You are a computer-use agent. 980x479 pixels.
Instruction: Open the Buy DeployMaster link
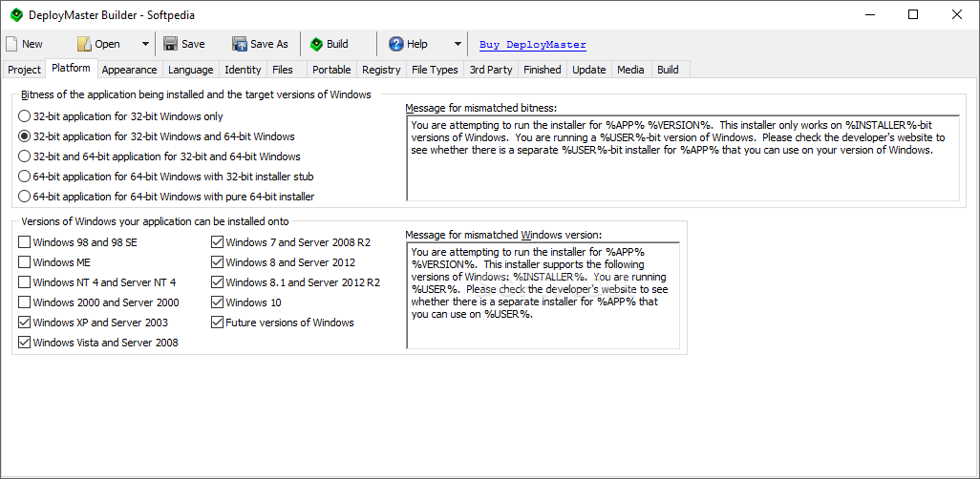coord(532,44)
